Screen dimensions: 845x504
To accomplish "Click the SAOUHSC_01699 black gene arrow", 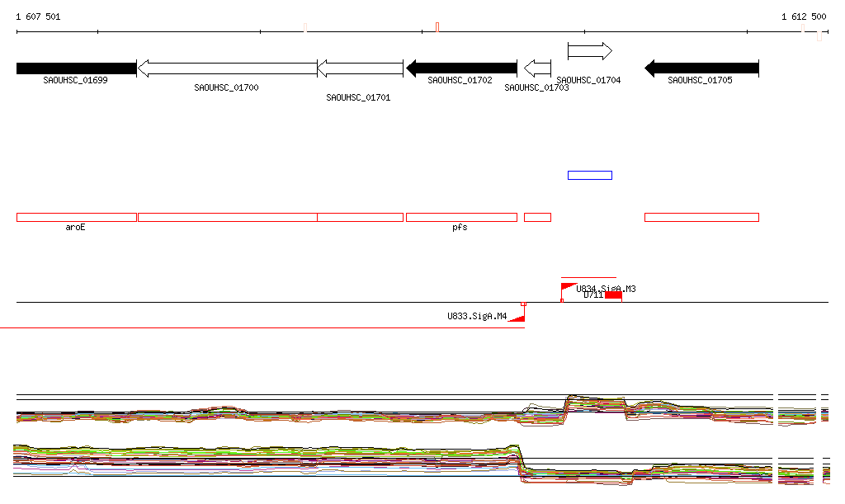I will click(77, 68).
